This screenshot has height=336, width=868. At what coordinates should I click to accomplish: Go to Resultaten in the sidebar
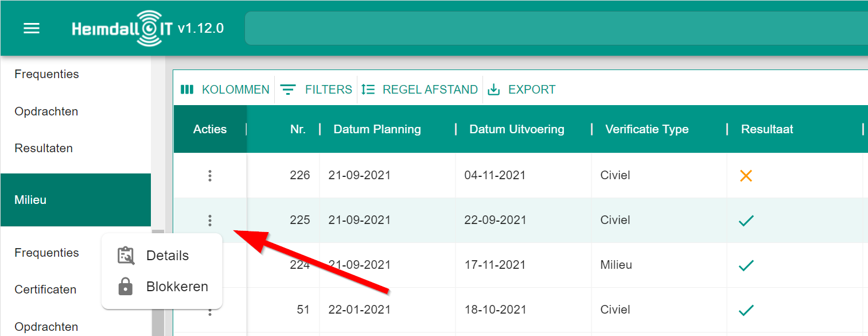tap(44, 148)
